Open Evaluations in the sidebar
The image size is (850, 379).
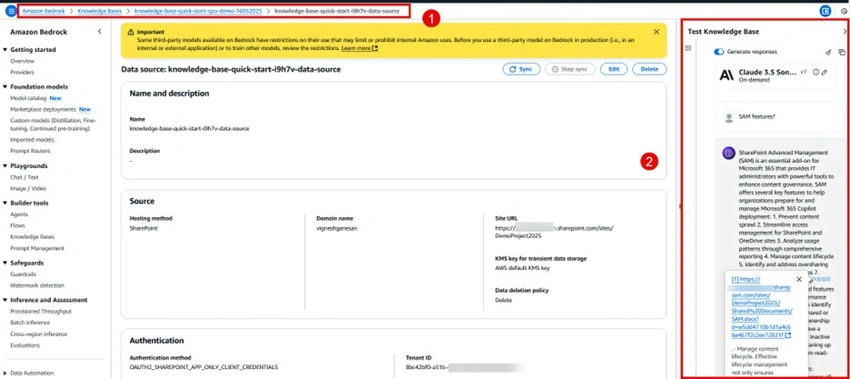coord(25,345)
